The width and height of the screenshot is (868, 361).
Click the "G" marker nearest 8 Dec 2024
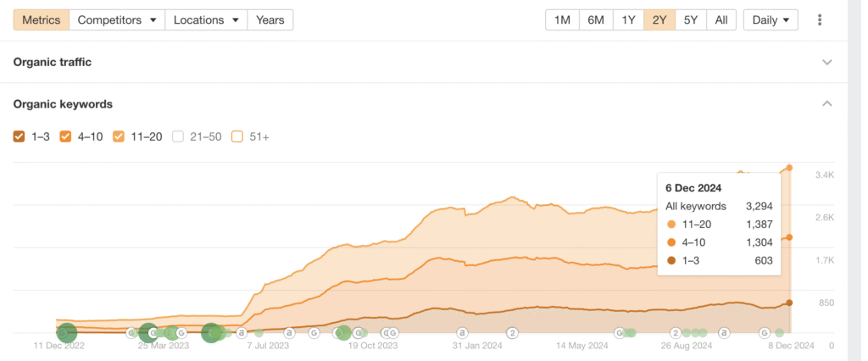pos(764,333)
